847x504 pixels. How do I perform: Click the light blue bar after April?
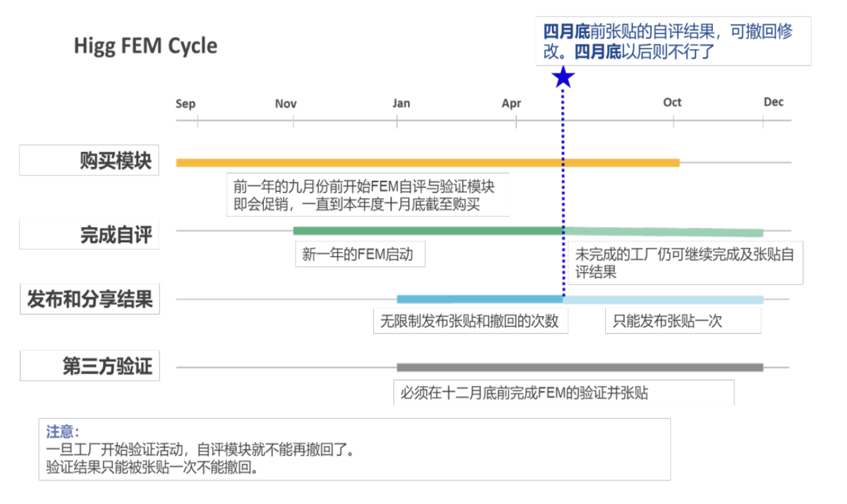[x=663, y=300]
